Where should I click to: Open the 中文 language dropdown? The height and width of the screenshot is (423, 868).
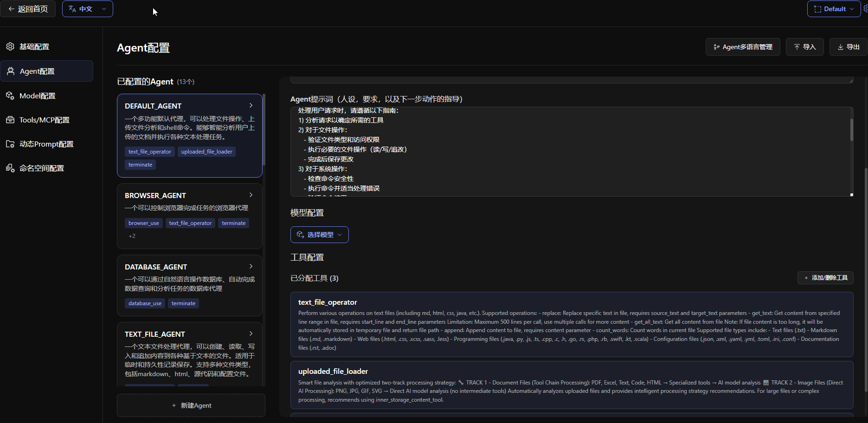pos(88,9)
